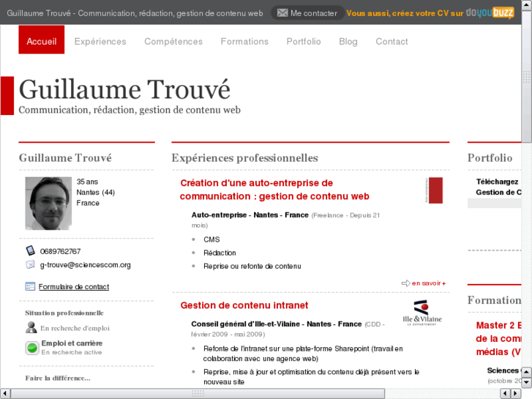Image resolution: width=532 pixels, height=399 pixels.
Task: Click the CMS bullet item
Action: pyautogui.click(x=211, y=239)
